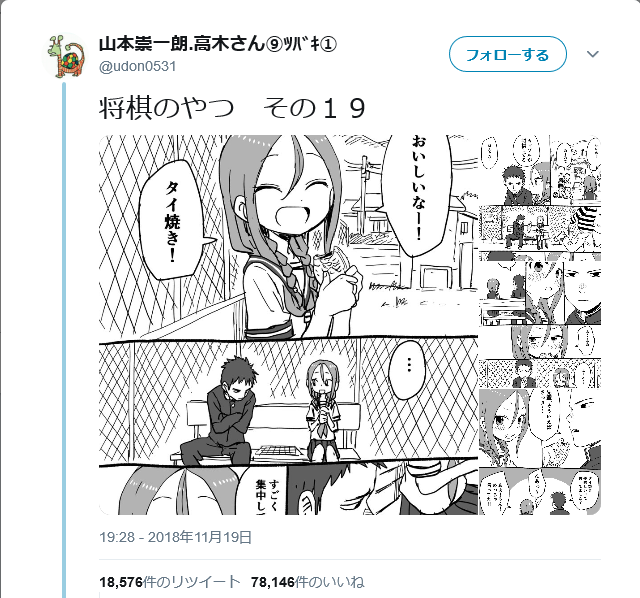The height and width of the screenshot is (598, 640).
Task: View the 18,576件のリツイート retweet list
Action: point(170,582)
